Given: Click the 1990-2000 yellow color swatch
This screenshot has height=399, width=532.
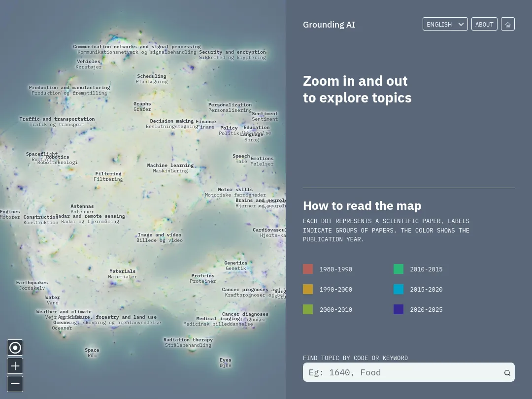Looking at the screenshot, I should click(x=308, y=289).
